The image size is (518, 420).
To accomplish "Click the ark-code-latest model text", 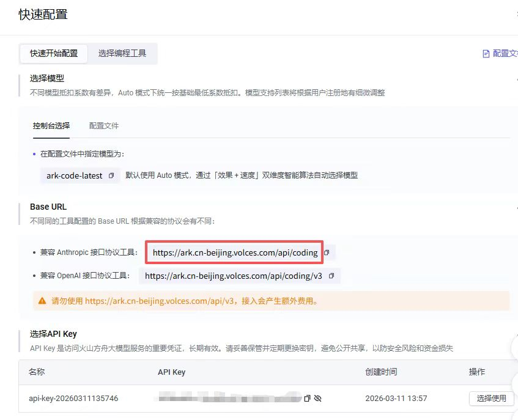I will [75, 175].
